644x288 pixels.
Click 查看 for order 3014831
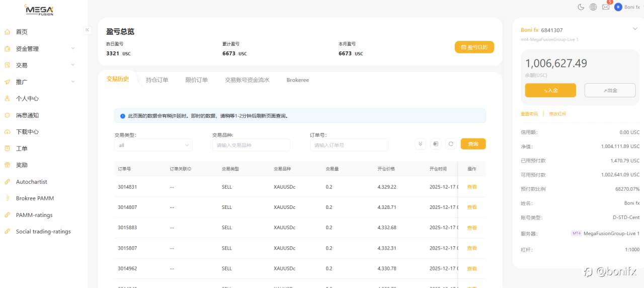tap(472, 187)
